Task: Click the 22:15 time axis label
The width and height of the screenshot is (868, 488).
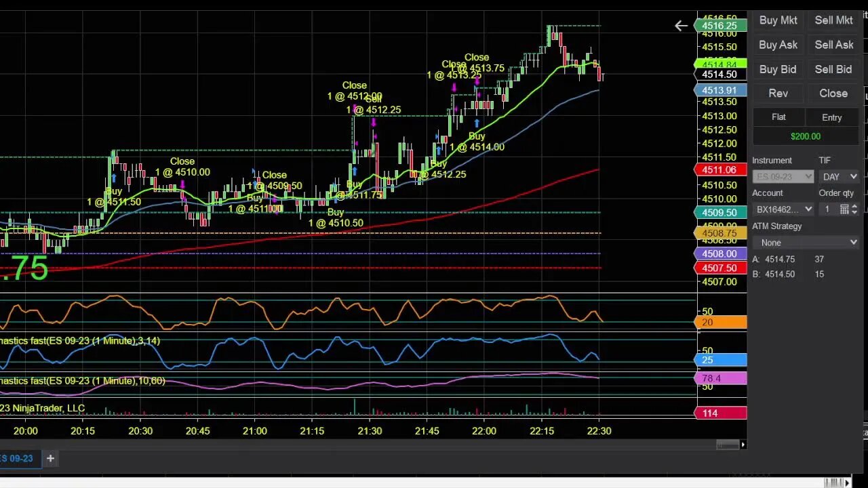Action: point(542,431)
